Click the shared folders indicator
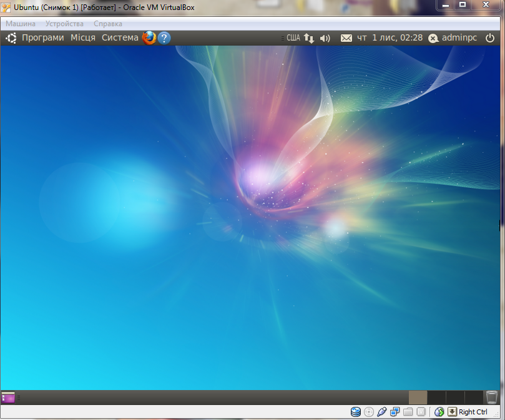 tap(408, 412)
